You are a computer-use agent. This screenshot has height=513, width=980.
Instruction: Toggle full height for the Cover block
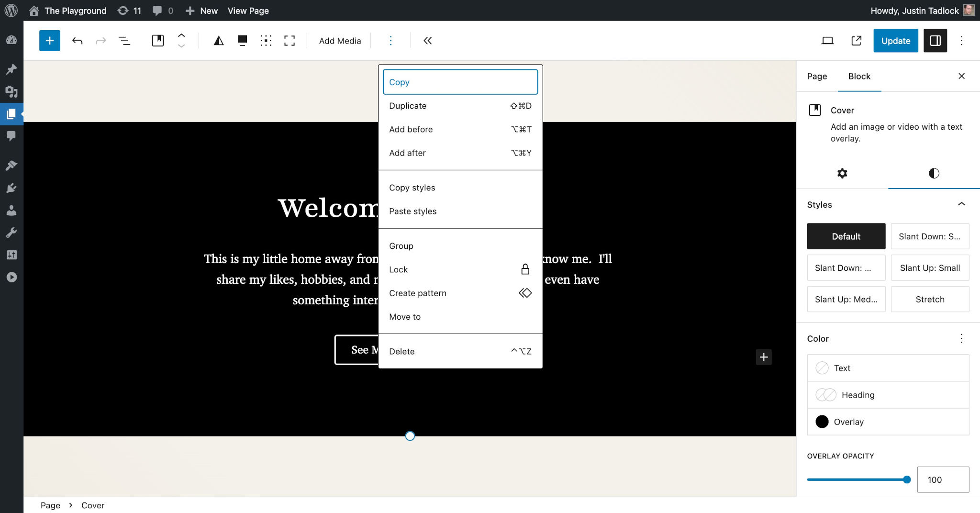290,41
